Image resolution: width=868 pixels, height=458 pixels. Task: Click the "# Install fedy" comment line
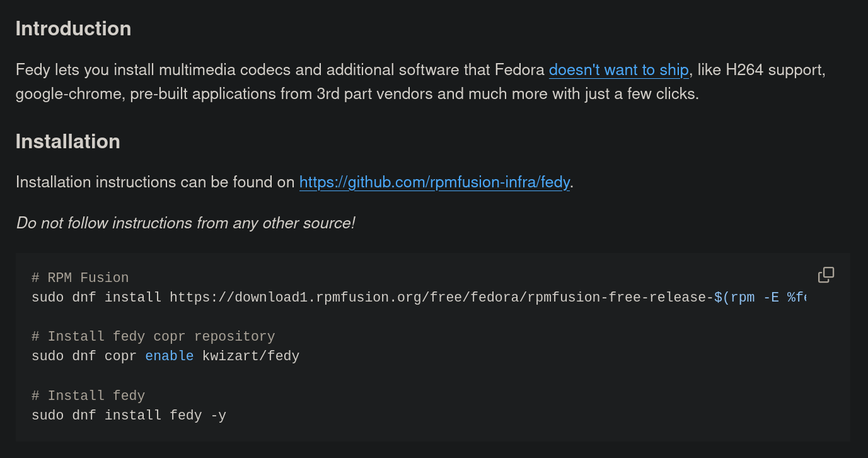click(x=88, y=396)
